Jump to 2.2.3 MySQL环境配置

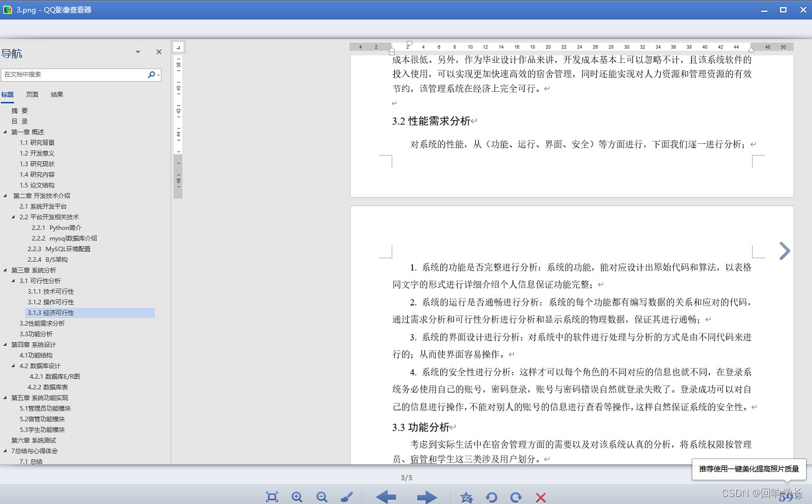click(59, 249)
